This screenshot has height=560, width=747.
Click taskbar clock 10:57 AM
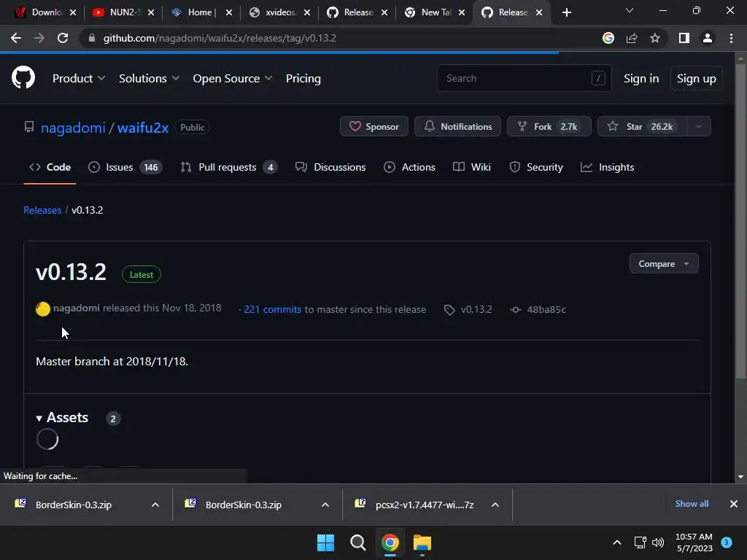pos(694,542)
